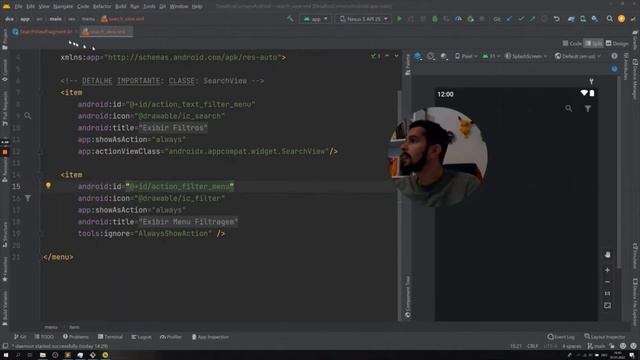Click the Palette vertical tab in the design pane
This screenshot has height=360, width=640.
pos(407,64)
